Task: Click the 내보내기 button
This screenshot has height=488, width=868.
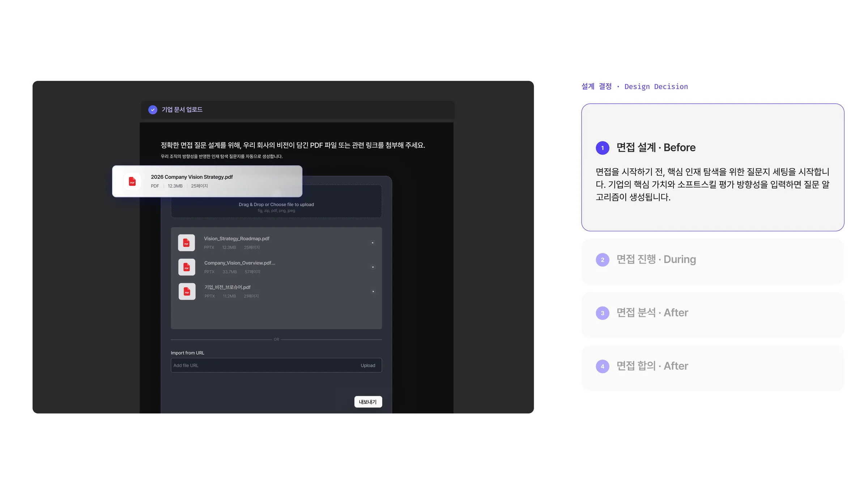Action: click(368, 402)
